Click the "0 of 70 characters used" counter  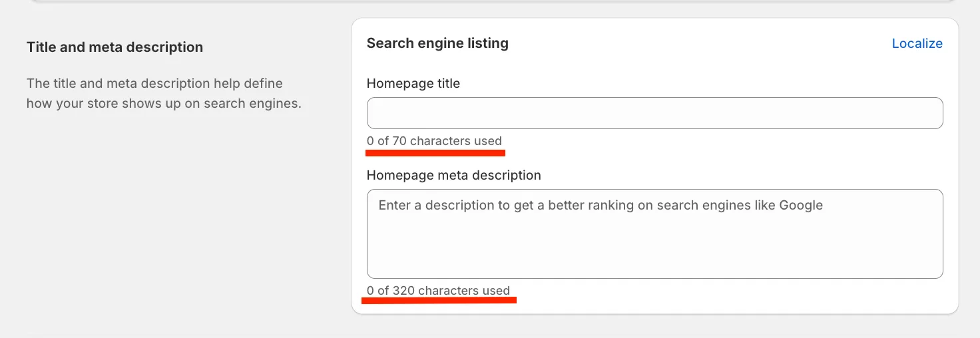434,141
